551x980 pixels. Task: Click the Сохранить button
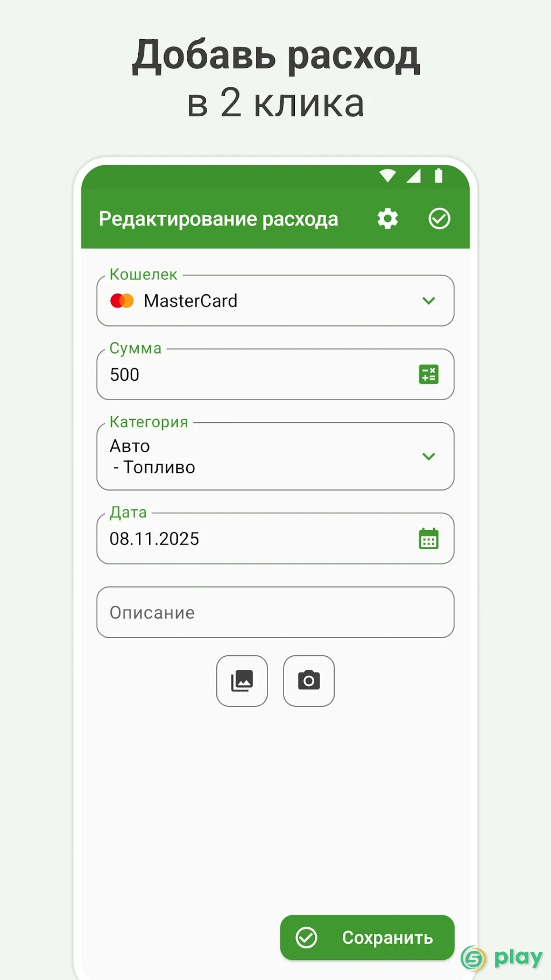coord(367,937)
